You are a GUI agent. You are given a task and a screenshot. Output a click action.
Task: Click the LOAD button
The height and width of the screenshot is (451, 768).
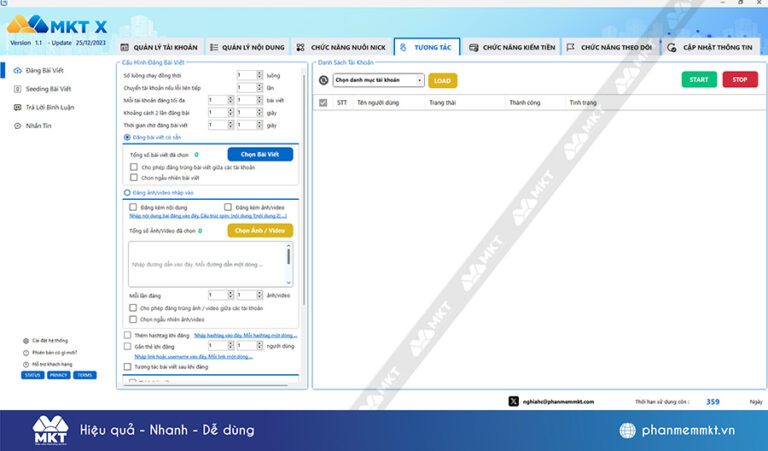(x=442, y=81)
